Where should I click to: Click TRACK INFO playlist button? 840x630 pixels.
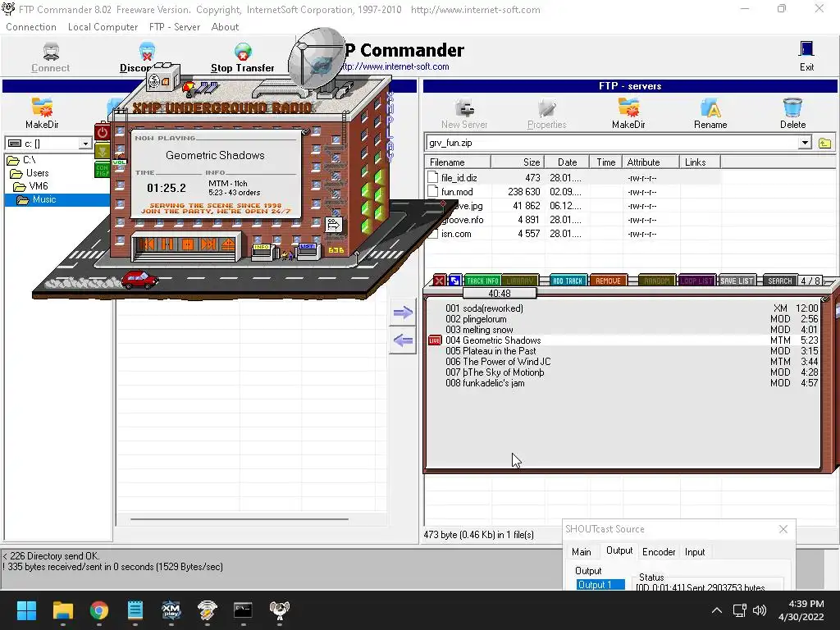coord(482,281)
